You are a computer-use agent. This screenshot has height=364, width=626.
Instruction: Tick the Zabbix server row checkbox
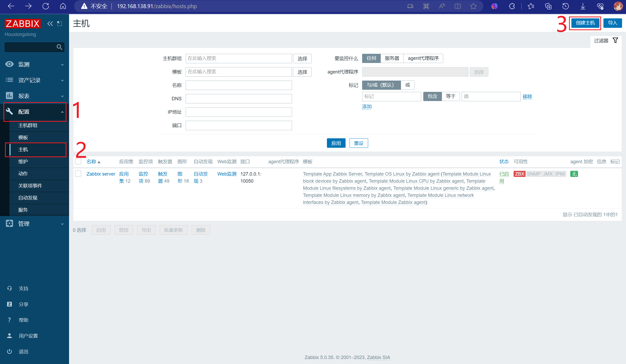point(78,174)
